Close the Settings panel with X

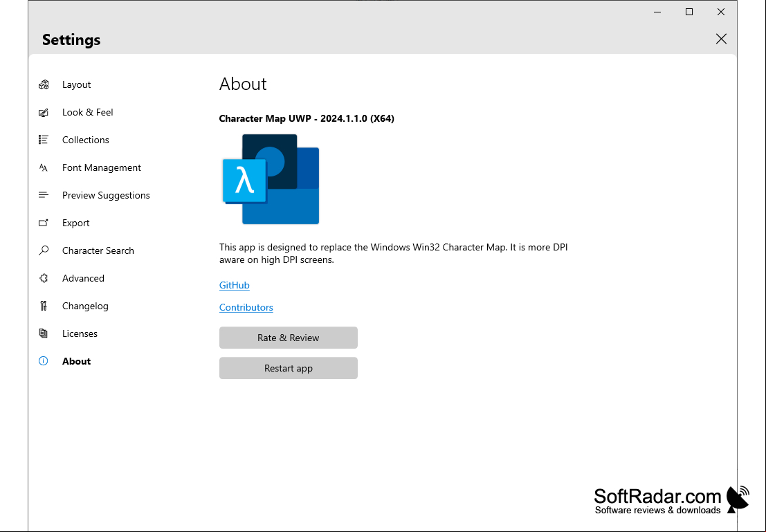pos(721,39)
